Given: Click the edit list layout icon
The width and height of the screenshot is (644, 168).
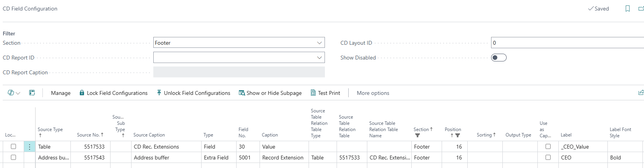Looking at the screenshot, I should click(32, 93).
